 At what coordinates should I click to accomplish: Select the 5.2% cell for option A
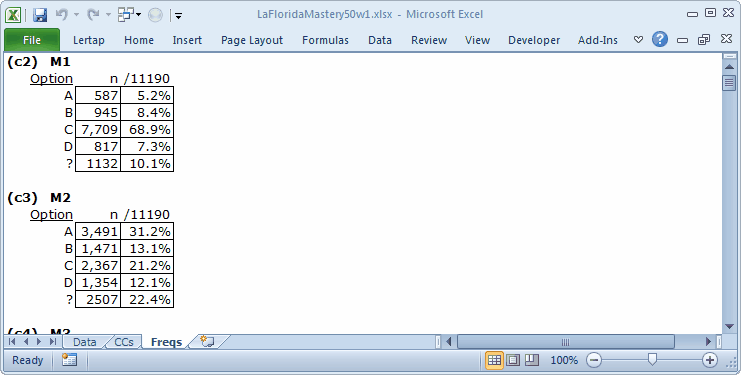click(147, 95)
